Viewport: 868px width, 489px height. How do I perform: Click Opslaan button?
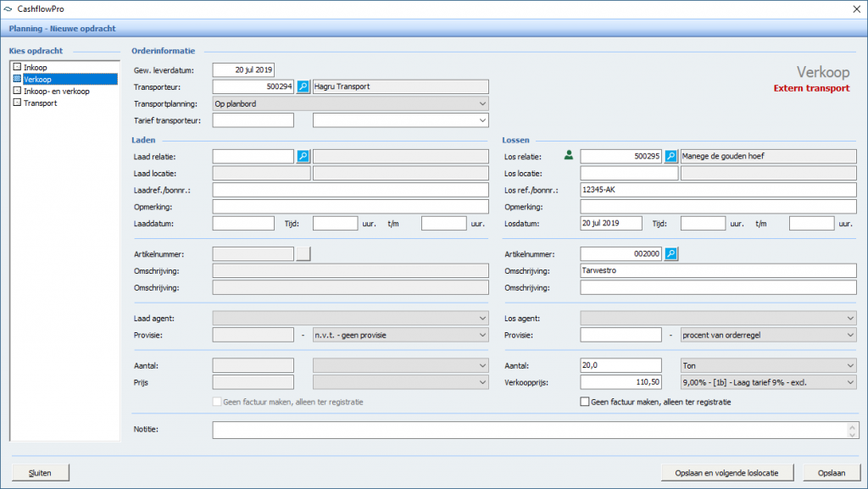point(832,473)
